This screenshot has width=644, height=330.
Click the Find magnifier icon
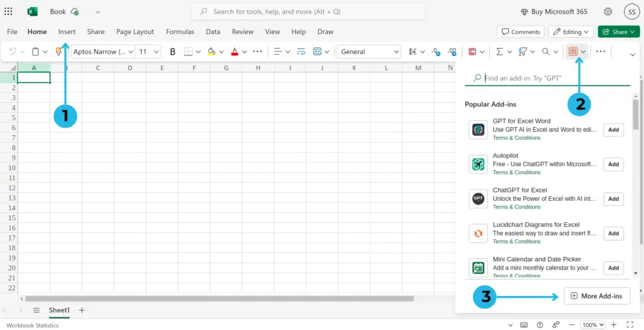(x=545, y=52)
